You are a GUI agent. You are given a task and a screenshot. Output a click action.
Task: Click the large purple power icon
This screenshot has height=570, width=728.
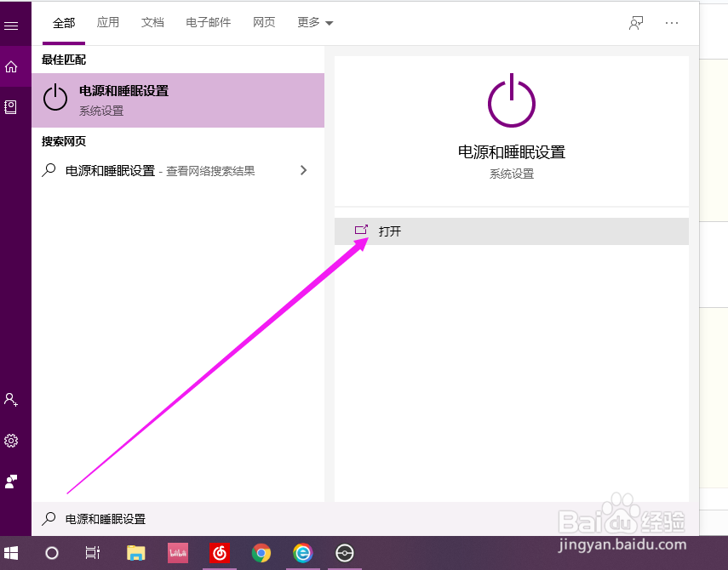(x=511, y=100)
